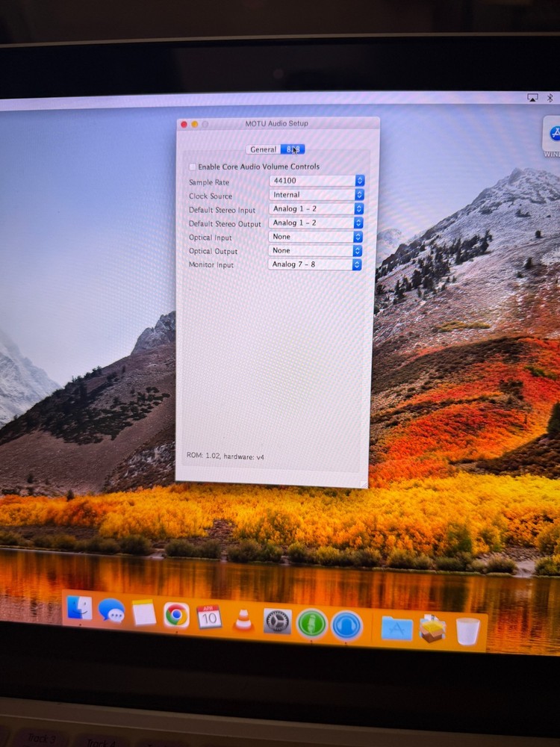
Task: Open the Optical Input dropdown
Action: pyautogui.click(x=316, y=237)
